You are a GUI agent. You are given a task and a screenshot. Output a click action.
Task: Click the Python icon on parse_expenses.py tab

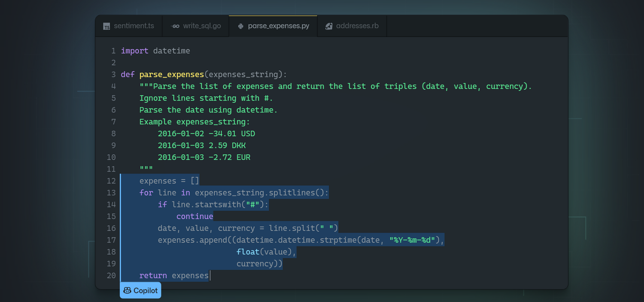coord(241,26)
